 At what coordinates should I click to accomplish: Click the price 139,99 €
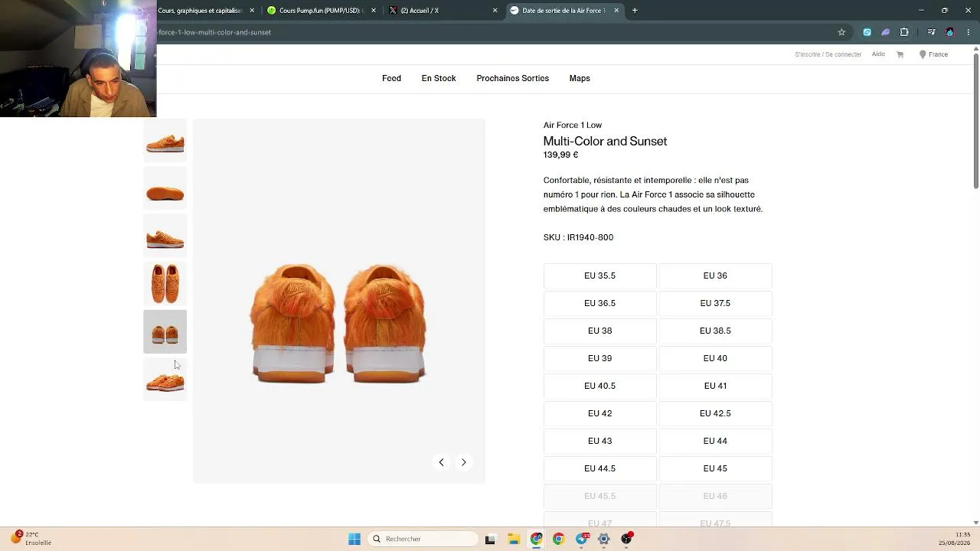click(x=560, y=155)
